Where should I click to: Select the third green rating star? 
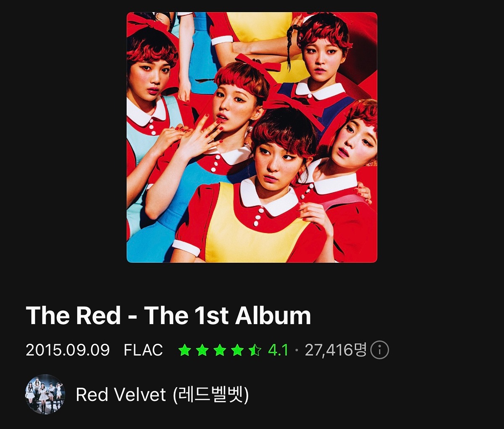point(220,350)
